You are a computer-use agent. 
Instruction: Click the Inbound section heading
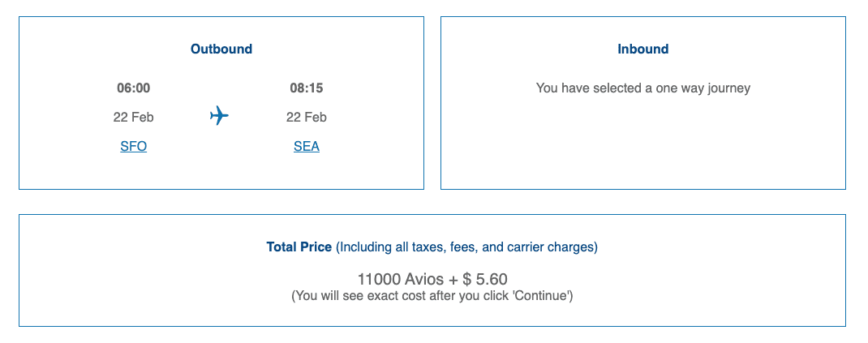click(x=643, y=49)
